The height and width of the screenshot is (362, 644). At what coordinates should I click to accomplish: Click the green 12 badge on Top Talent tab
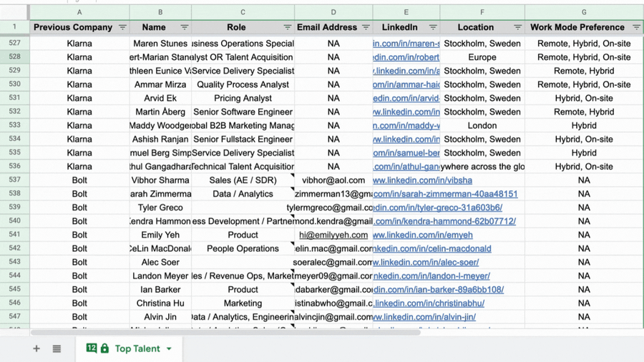click(x=91, y=348)
